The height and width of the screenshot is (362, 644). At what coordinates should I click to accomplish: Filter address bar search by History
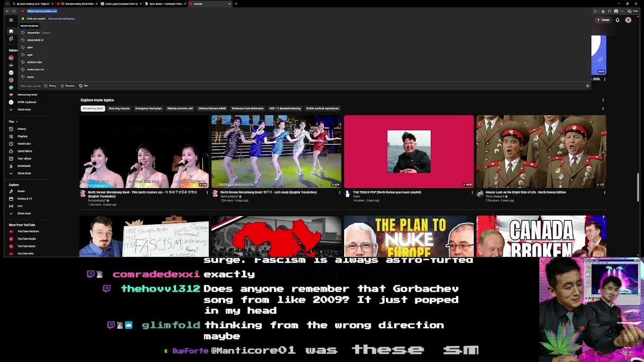point(50,86)
